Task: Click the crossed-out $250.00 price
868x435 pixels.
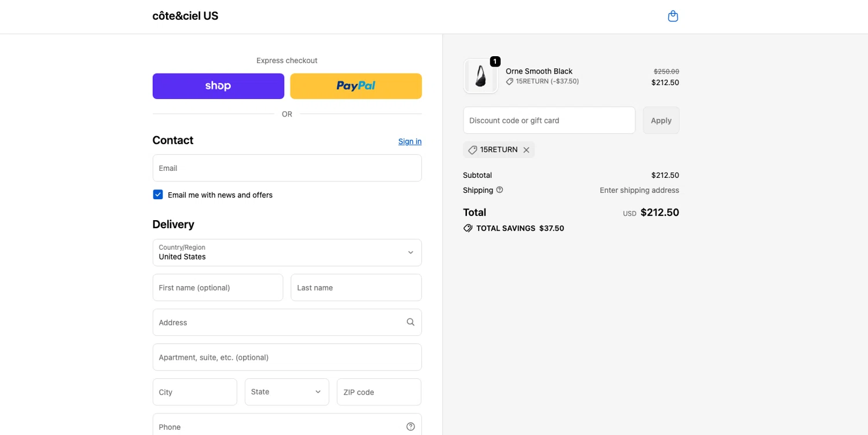Action: click(666, 71)
